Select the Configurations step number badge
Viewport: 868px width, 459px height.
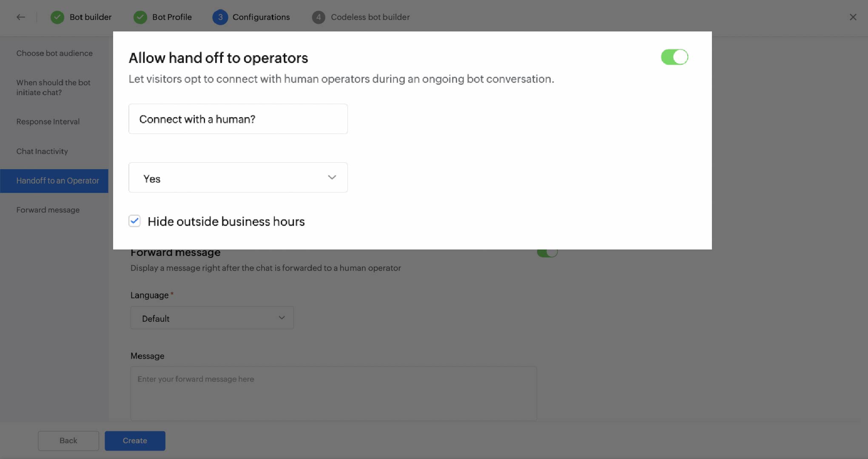pyautogui.click(x=220, y=17)
